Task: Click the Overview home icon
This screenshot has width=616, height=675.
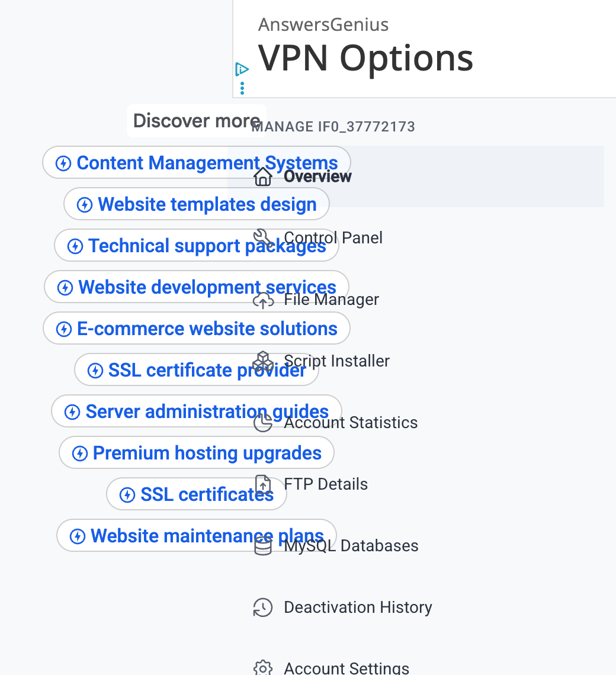Action: (x=263, y=176)
